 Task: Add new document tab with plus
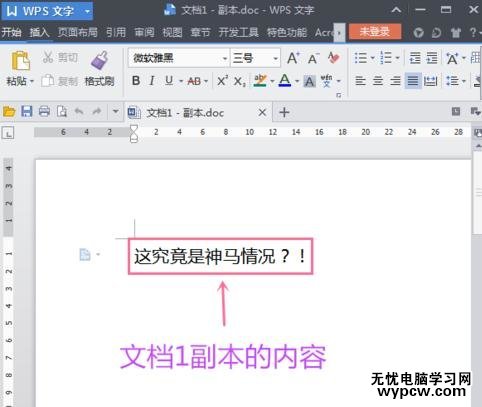pyautogui.click(x=284, y=112)
